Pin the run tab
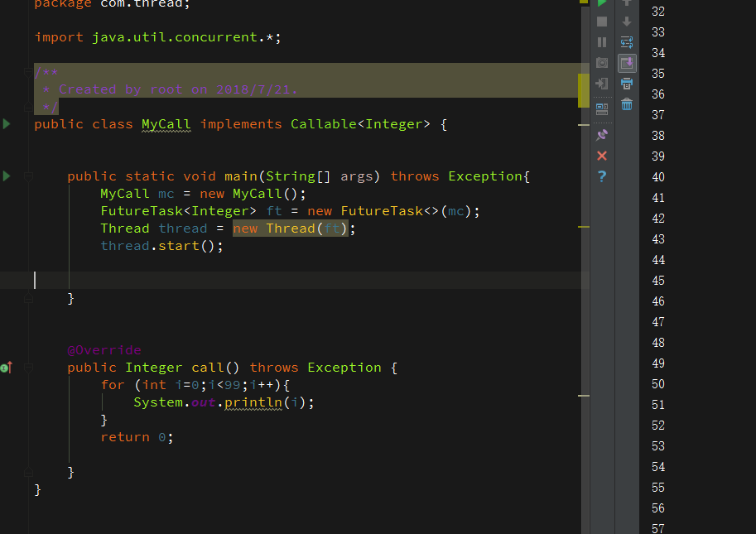756x534 pixels. [x=602, y=135]
